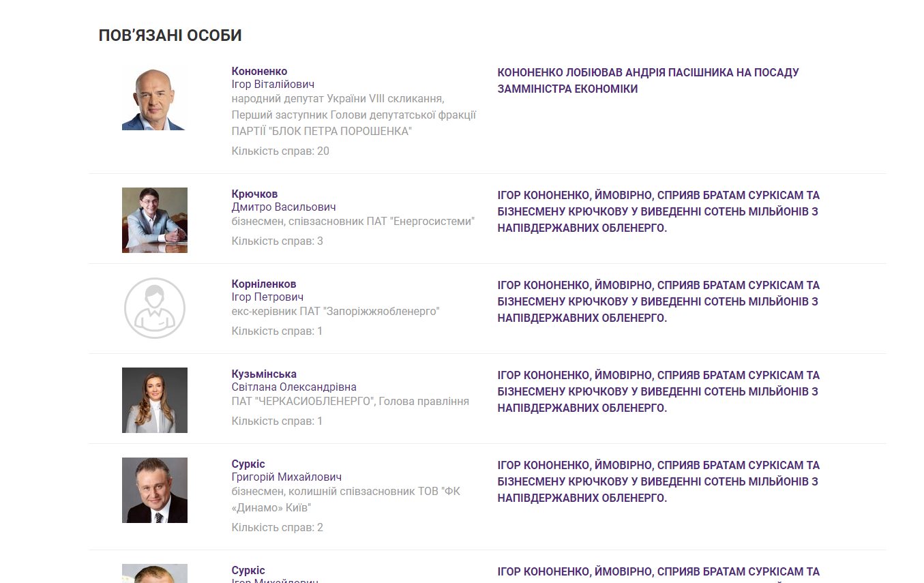Click the case headline in Григорій Суркіс's row

pyautogui.click(x=658, y=481)
